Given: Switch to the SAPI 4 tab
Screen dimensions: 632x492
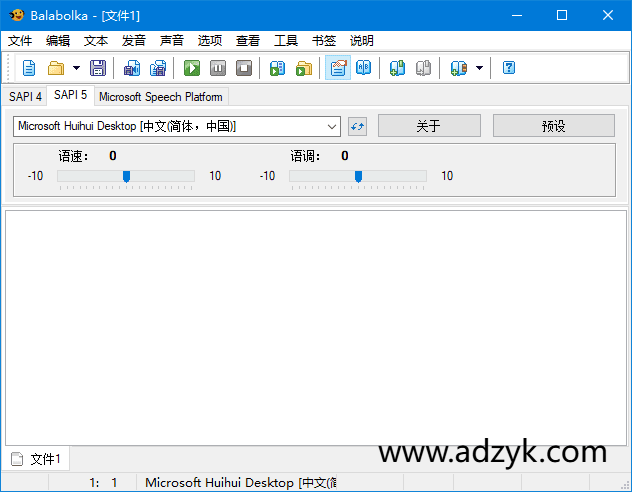Looking at the screenshot, I should pyautogui.click(x=25, y=97).
